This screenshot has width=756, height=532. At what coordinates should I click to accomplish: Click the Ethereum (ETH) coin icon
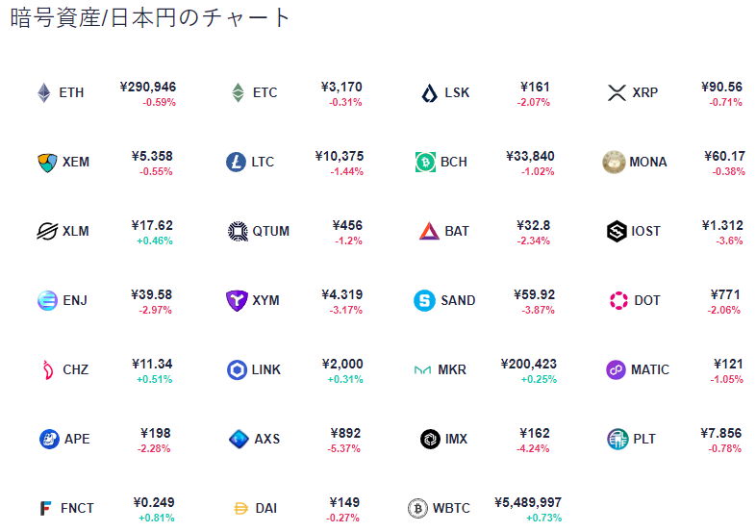44,93
